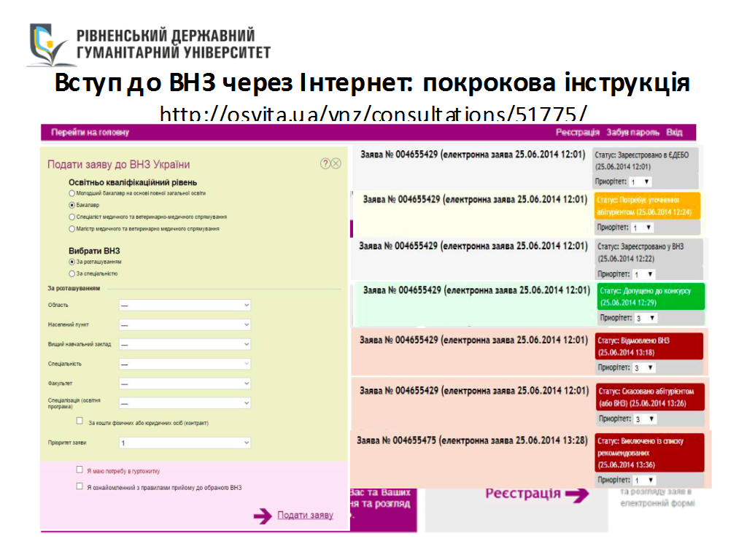Image resolution: width=747 pixels, height=560 pixels.
Task: Open priority dropdown of Потребує уточнення application
Action: click(x=642, y=227)
